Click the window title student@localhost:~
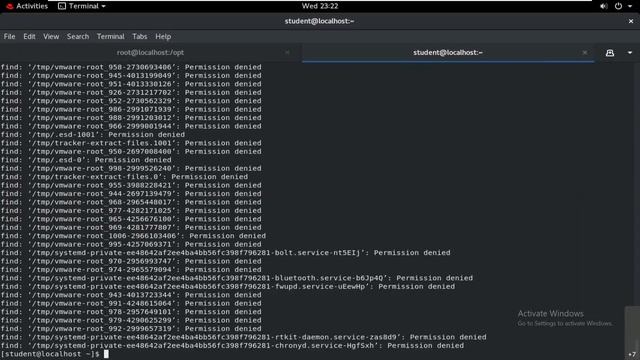 (319, 21)
